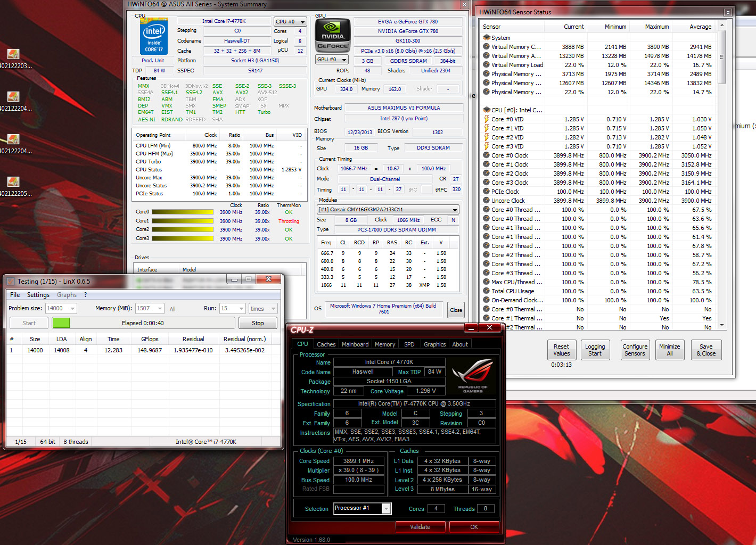Switch to the Caches tab in CPU-Z

coord(326,344)
